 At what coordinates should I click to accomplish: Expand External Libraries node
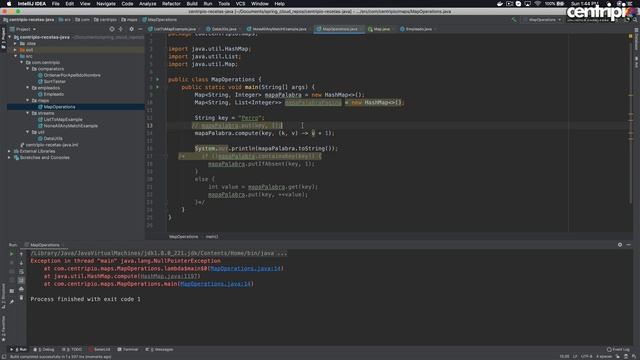[9, 151]
